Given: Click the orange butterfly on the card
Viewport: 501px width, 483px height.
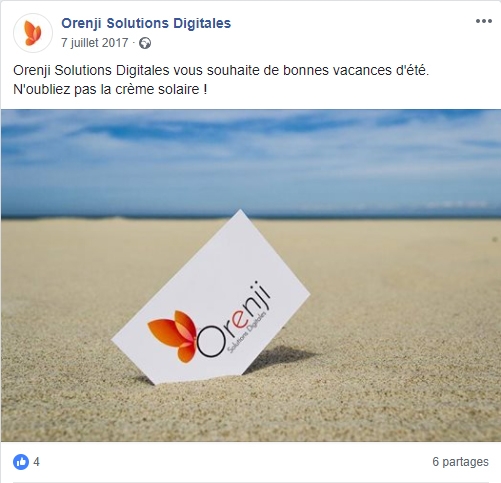Looking at the screenshot, I should click(173, 335).
